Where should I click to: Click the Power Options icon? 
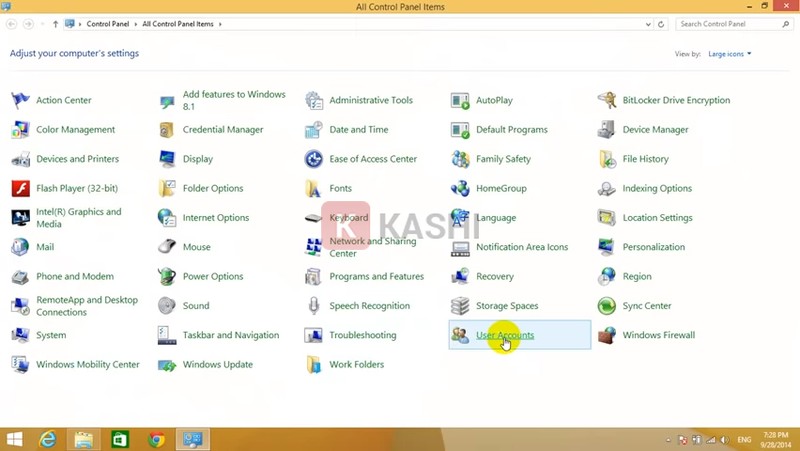point(167,277)
